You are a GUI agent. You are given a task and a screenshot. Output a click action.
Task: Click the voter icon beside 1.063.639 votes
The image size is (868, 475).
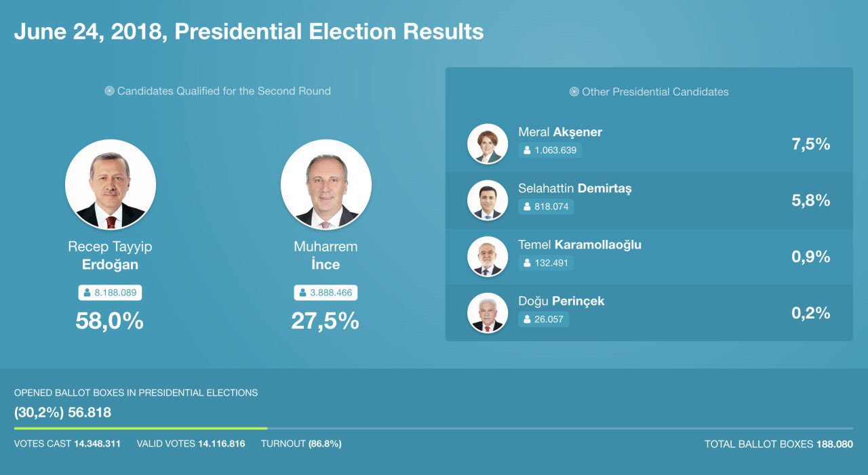(x=527, y=150)
